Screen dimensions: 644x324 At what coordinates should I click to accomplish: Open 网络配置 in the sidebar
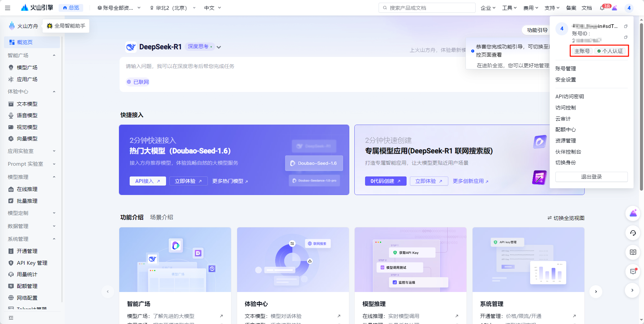(27, 298)
